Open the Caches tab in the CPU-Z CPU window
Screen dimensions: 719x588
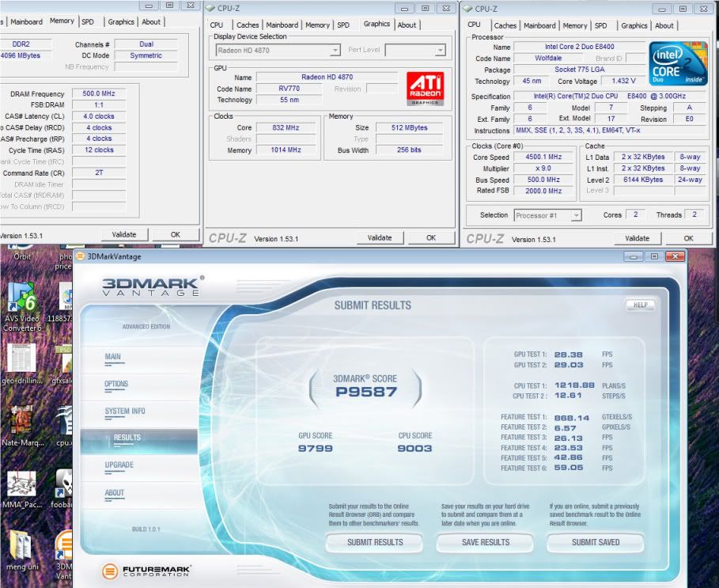[x=505, y=25]
